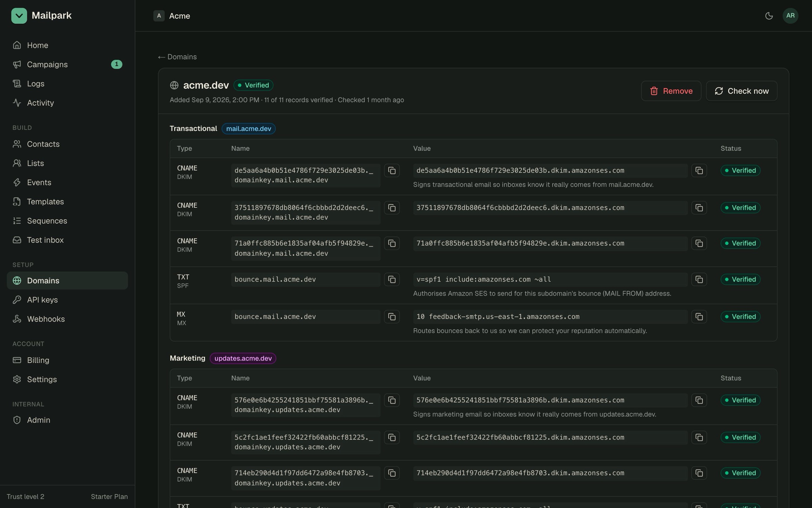Copy the 714eb290 DKIM record name
Viewport: 812px width, 508px height.
392,473
